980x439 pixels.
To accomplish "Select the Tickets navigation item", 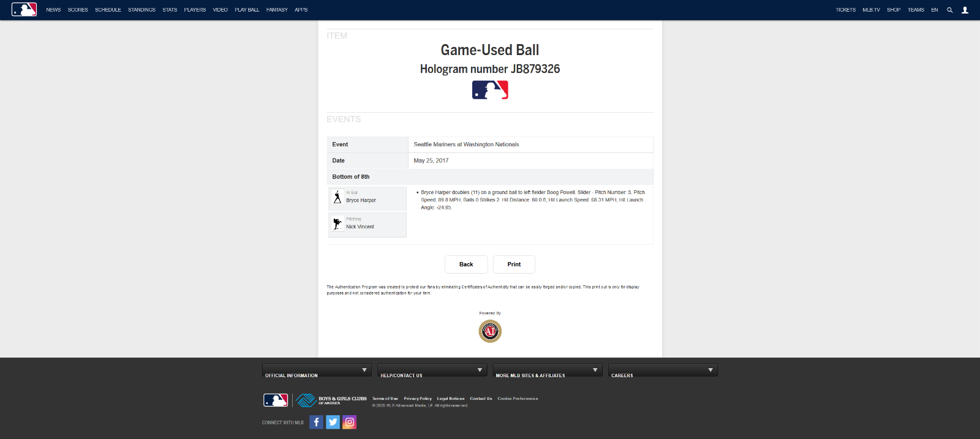I will 845,10.
